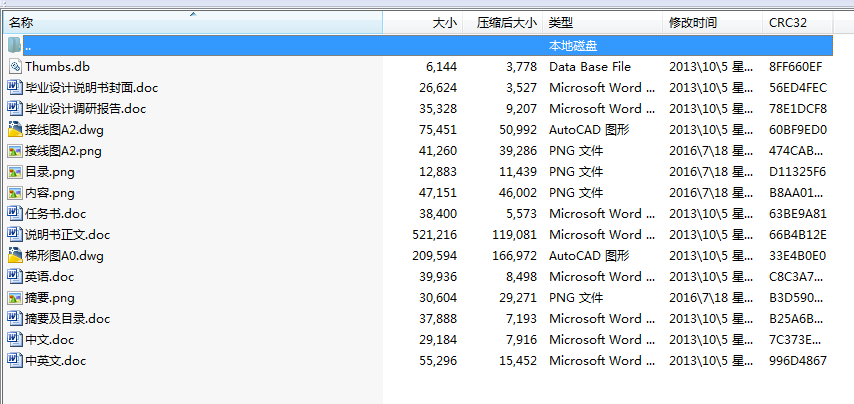Select the file 任务书.doc

55,213
